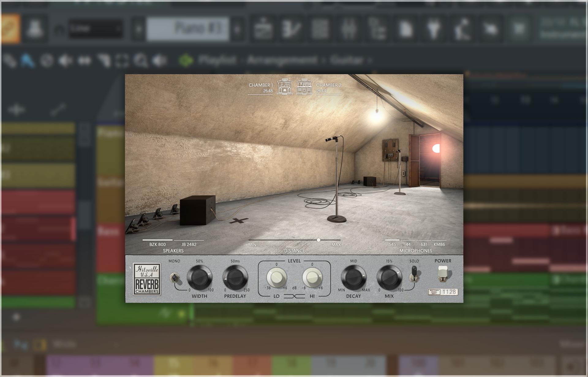Click the DECAY knob
Image resolution: width=588 pixels, height=377 pixels.
pos(353,278)
